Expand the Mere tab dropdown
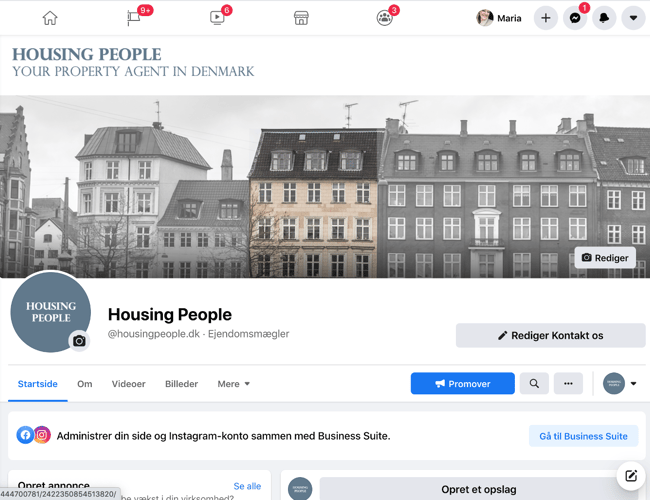The image size is (650, 500). 234,384
